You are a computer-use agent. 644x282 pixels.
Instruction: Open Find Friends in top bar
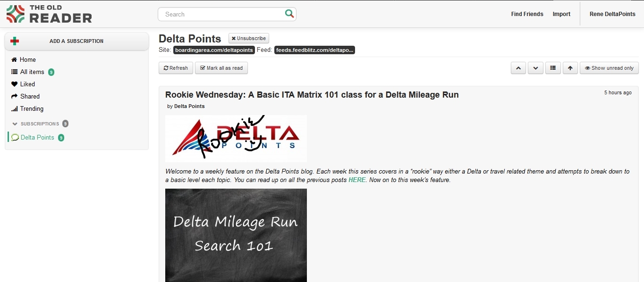click(527, 14)
